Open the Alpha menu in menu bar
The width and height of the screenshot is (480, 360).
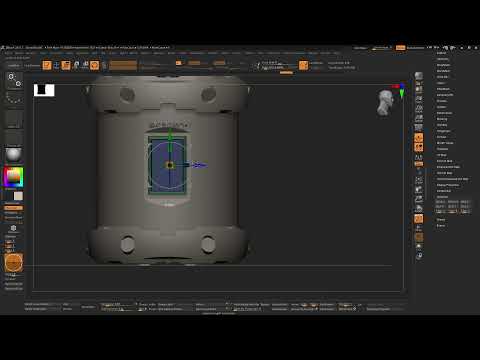click(x=9, y=53)
